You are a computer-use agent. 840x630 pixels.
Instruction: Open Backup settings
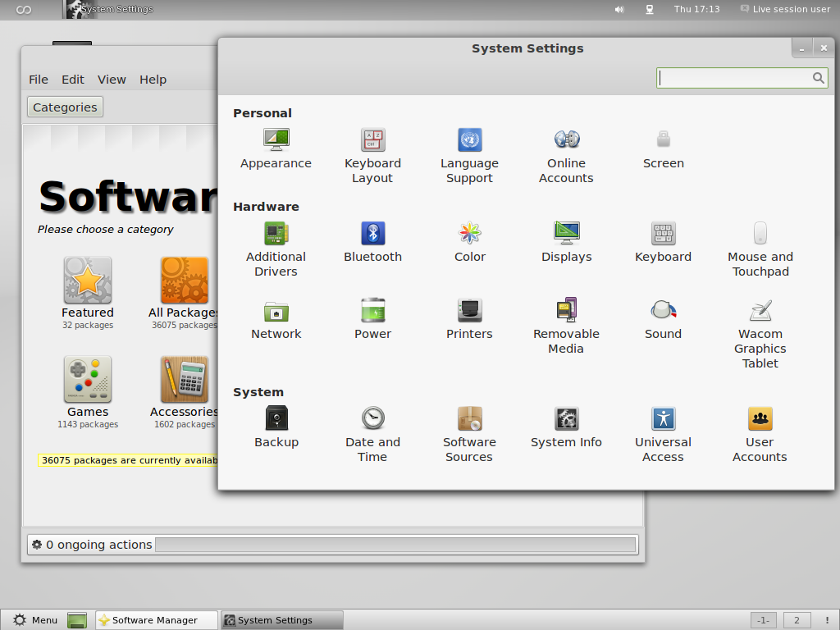click(x=276, y=427)
